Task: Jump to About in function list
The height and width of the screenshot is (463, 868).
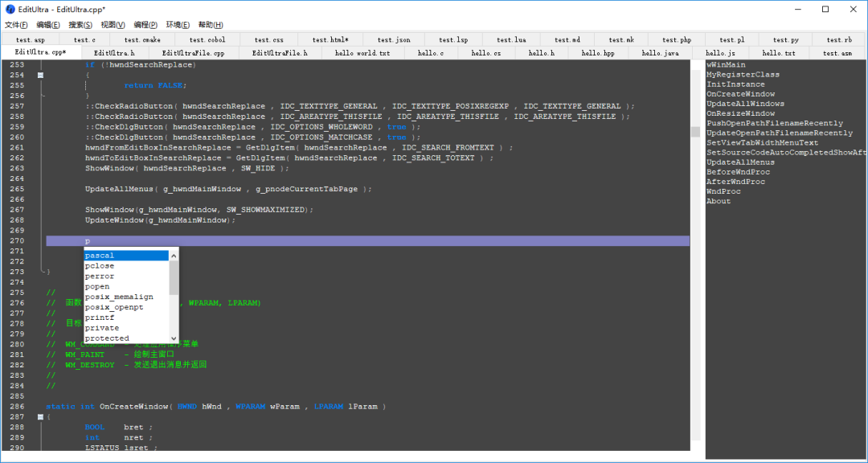Action: tap(719, 201)
